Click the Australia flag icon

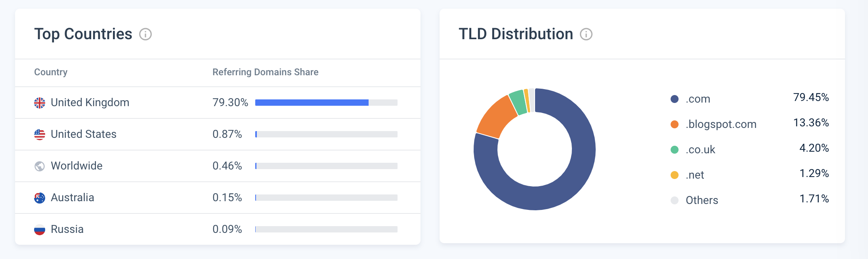(40, 198)
